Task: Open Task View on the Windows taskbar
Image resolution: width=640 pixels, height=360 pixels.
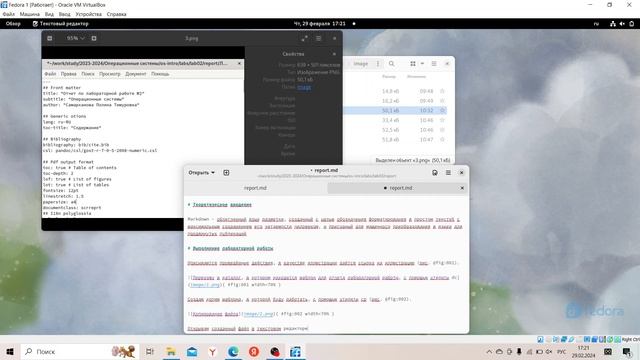Action: [150, 351]
